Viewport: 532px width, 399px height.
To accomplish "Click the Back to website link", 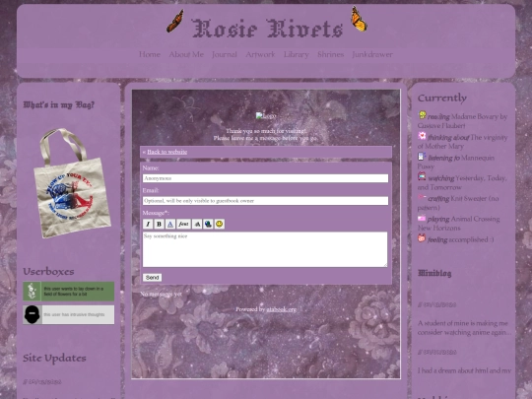I will tap(167, 152).
